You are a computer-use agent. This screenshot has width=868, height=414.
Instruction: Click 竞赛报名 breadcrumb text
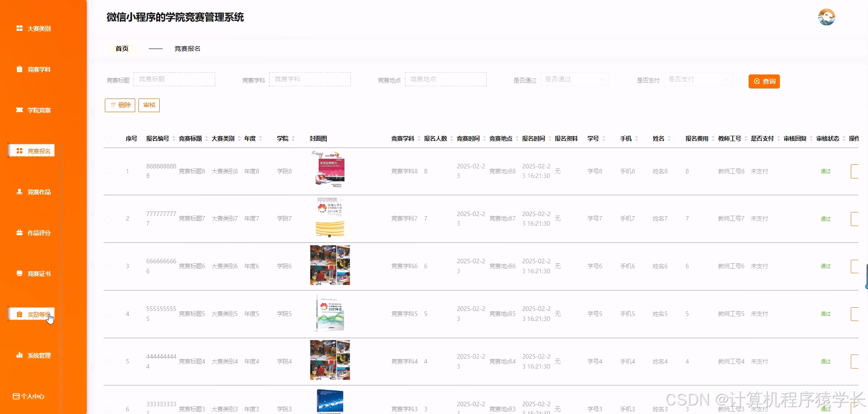tap(187, 49)
